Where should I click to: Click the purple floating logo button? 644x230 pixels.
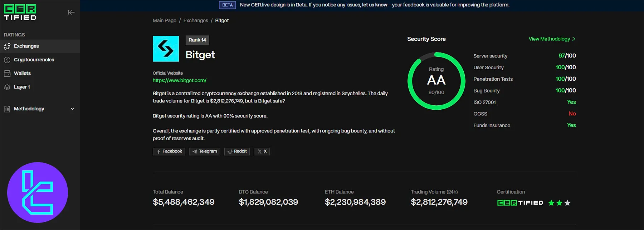(x=38, y=192)
